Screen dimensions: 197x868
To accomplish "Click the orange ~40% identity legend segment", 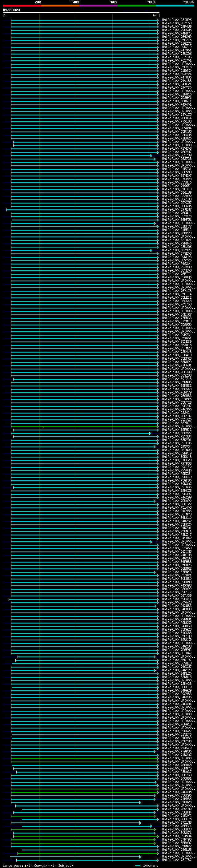I will (60, 6).
